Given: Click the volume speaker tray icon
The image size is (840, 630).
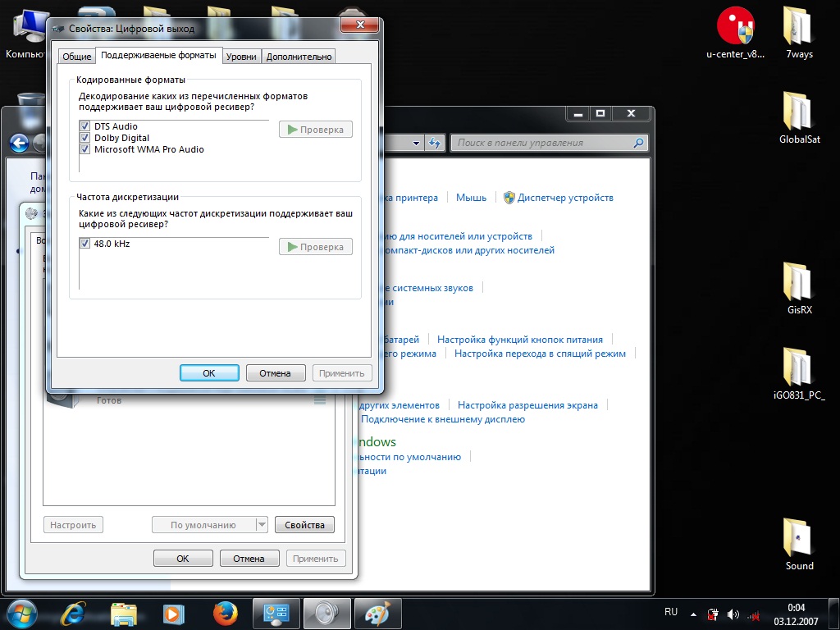Looking at the screenshot, I should pyautogui.click(x=733, y=614).
